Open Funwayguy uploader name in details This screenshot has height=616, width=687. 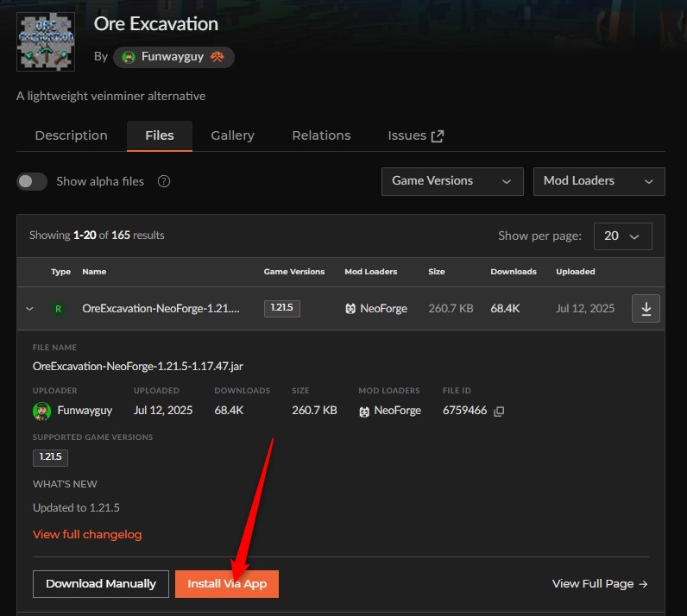(x=85, y=411)
